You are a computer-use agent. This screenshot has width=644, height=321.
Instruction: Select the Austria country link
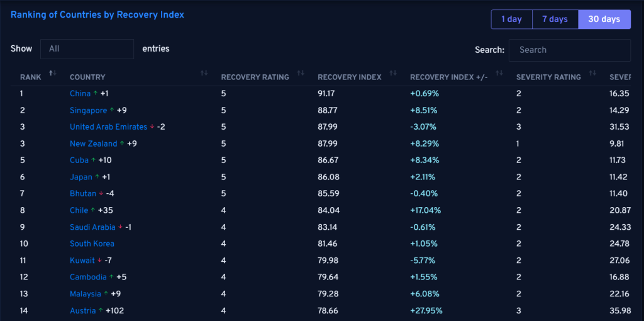[x=82, y=311]
